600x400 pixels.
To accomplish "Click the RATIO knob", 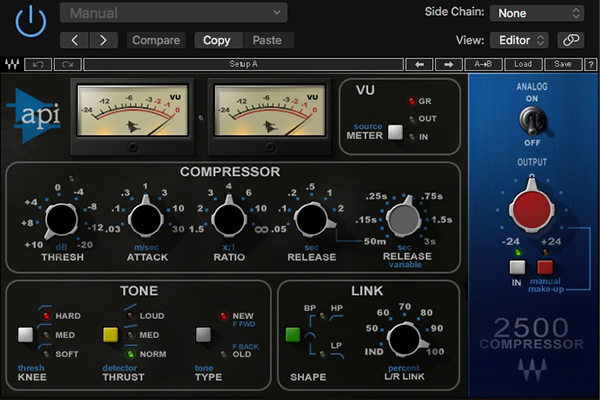I will pos(229,219).
